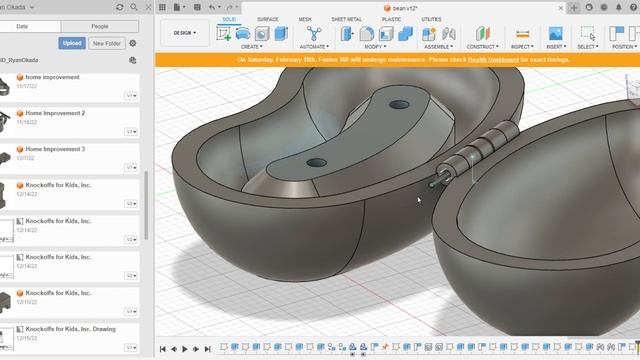Click the Upload button
This screenshot has width=640, height=360.
point(72,43)
